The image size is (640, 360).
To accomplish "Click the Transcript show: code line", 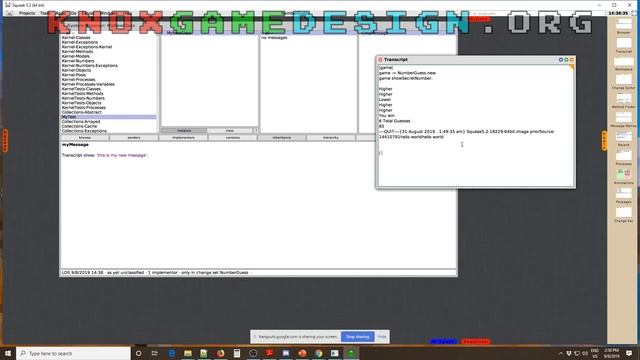I will [105, 156].
